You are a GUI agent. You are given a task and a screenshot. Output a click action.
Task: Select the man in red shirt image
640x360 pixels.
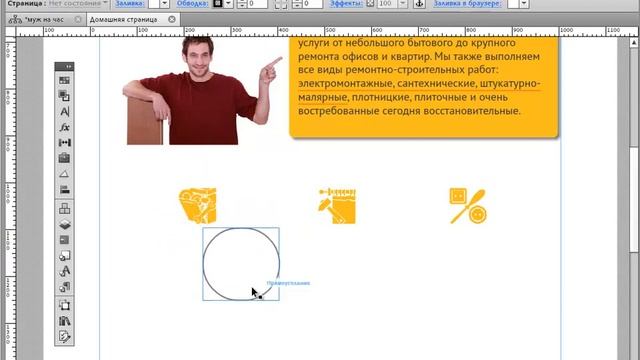click(x=202, y=90)
